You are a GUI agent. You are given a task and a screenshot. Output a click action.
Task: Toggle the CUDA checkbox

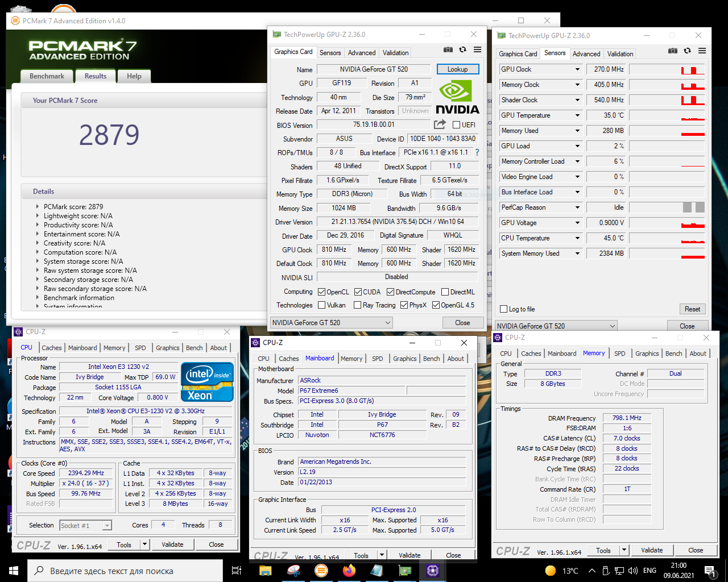(x=358, y=292)
